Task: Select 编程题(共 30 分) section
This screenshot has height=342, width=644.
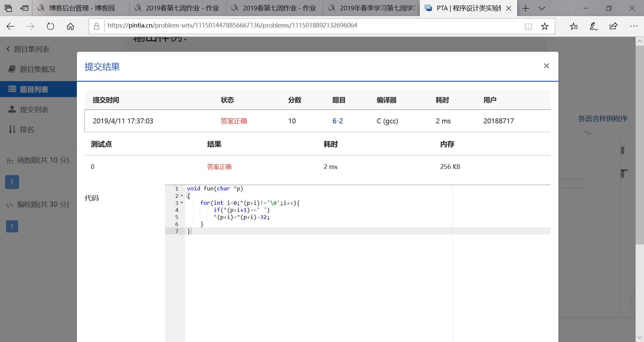Action: (38, 205)
